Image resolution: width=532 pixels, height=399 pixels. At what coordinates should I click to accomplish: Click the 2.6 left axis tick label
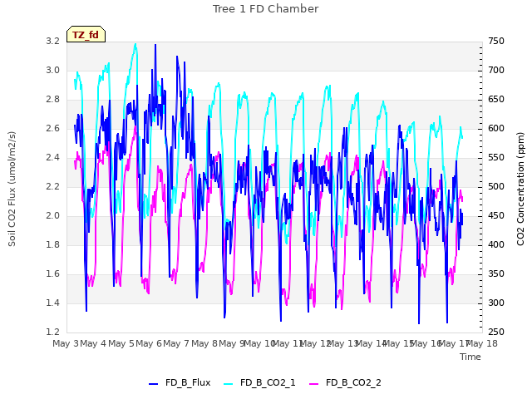point(52,129)
